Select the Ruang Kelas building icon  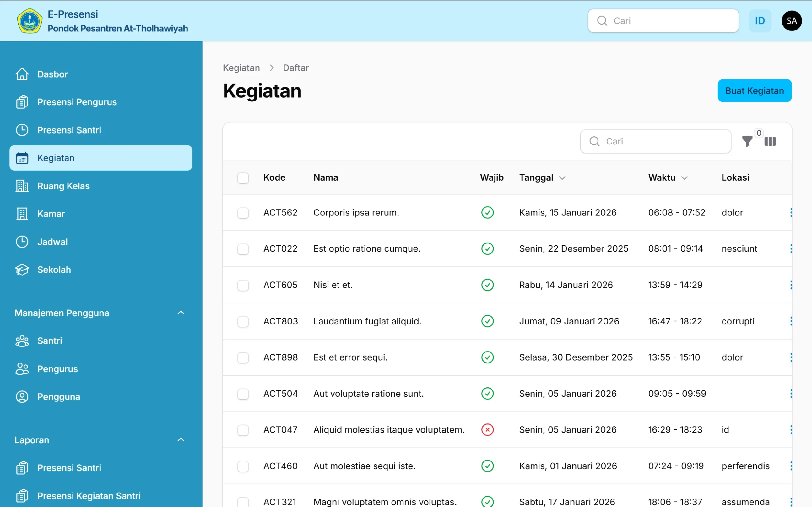coord(22,186)
